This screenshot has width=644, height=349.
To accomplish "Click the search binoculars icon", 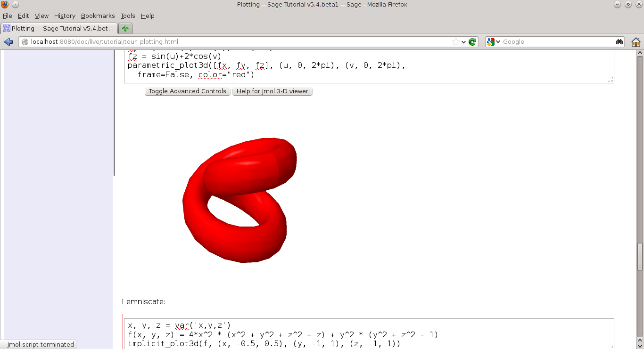I will [619, 42].
